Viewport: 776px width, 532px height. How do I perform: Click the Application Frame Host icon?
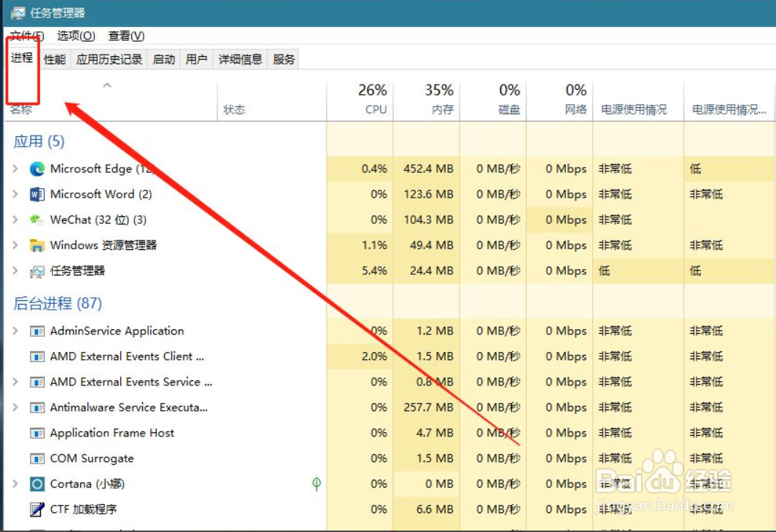(x=37, y=433)
